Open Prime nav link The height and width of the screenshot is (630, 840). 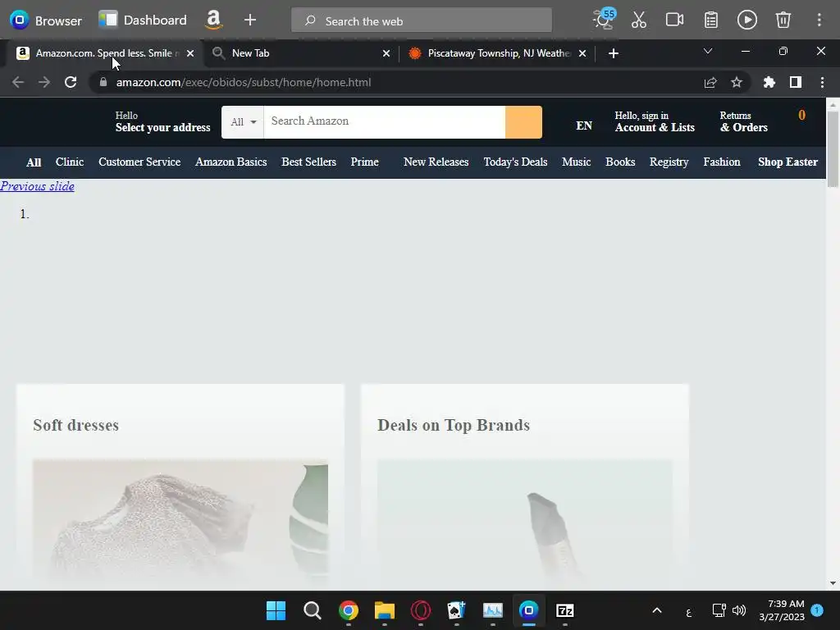click(x=365, y=162)
